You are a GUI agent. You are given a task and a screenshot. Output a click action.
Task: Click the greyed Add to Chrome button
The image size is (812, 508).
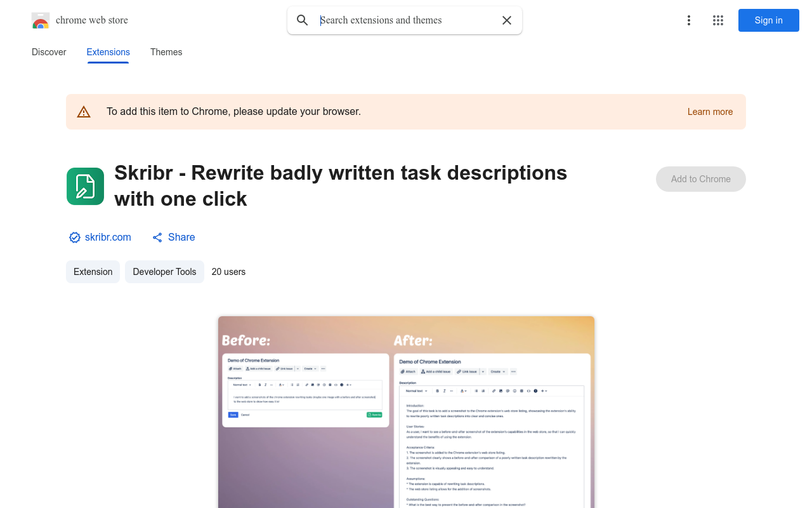pyautogui.click(x=701, y=179)
